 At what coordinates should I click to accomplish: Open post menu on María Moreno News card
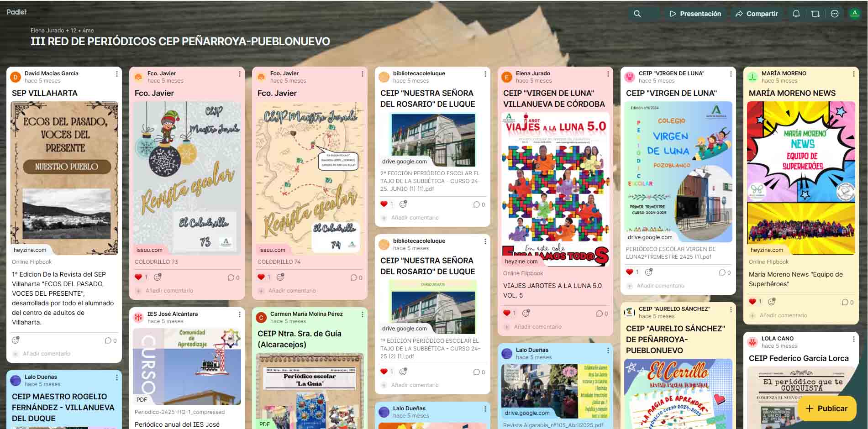(854, 73)
